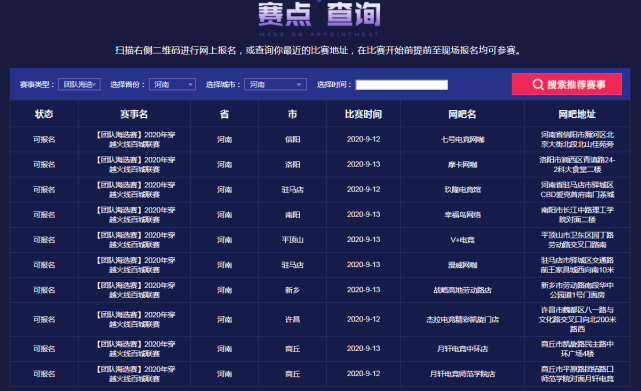This screenshot has height=391, width=641.
Task: Click the 南阳 city cell
Action: pos(292,215)
